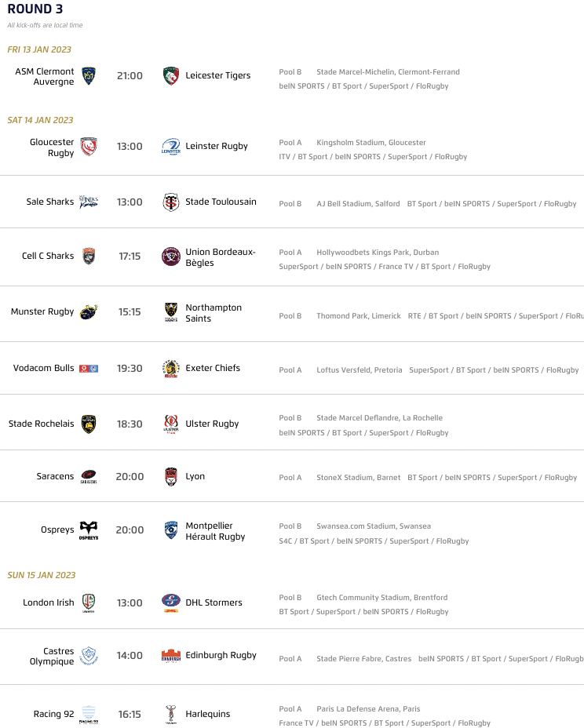Click the Munster Rugby logo
The width and height of the screenshot is (584, 728).
[x=89, y=311]
